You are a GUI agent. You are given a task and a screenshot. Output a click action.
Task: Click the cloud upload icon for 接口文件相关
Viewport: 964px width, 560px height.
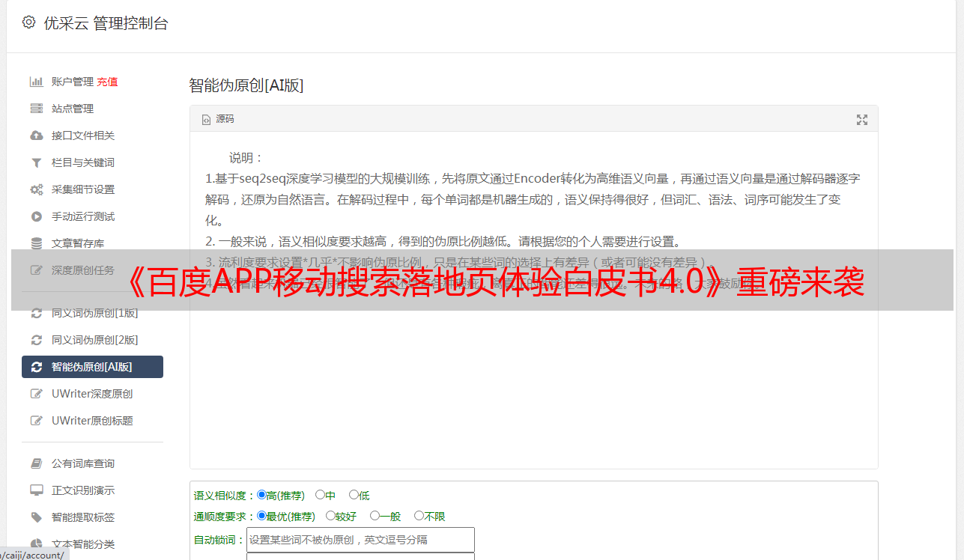36,136
